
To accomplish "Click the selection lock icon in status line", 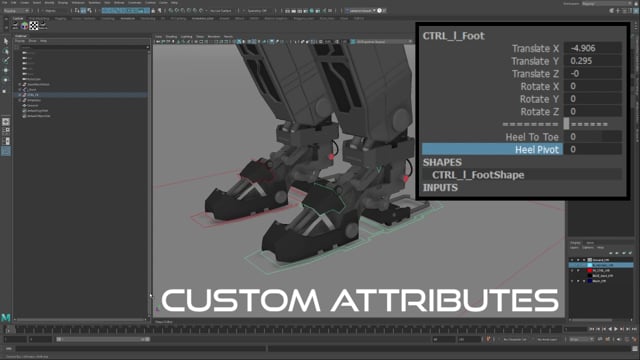I will 153,11.
